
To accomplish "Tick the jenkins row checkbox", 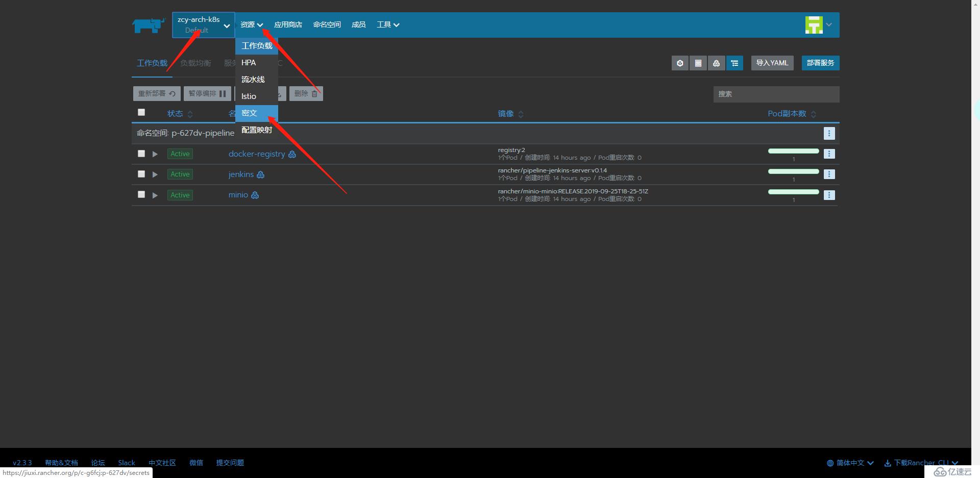I will coord(141,174).
